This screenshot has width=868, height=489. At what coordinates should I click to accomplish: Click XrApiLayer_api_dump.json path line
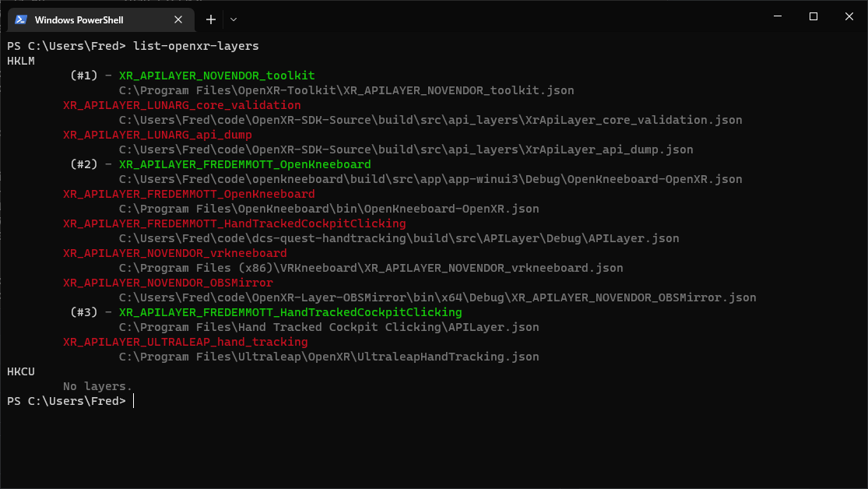[x=406, y=150]
